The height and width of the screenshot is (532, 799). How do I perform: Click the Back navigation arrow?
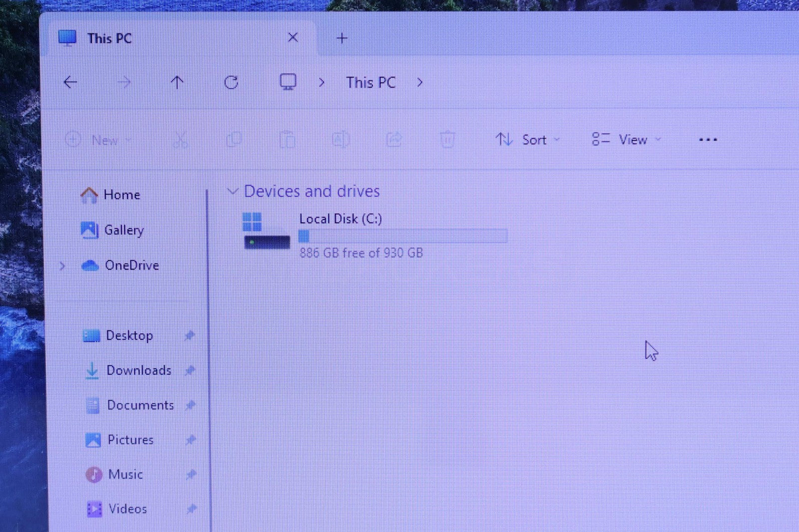tap(70, 82)
